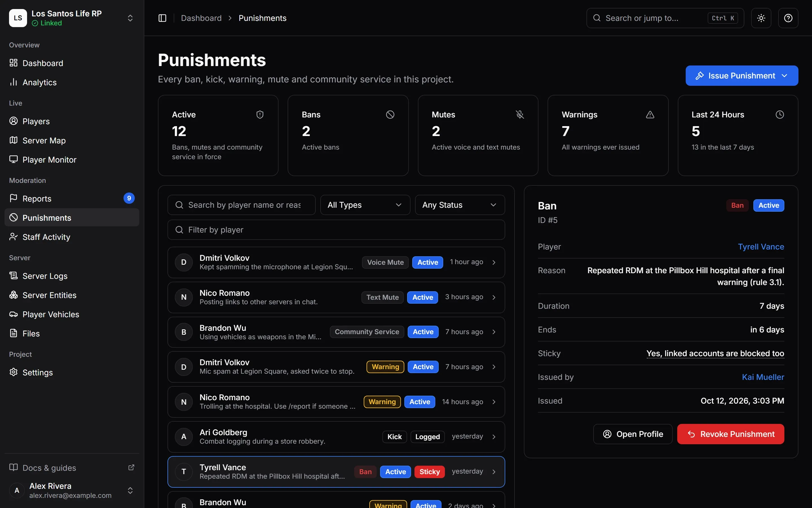812x508 pixels.
Task: Click Nico Romano 14 hours ago timestamp
Action: (x=462, y=402)
